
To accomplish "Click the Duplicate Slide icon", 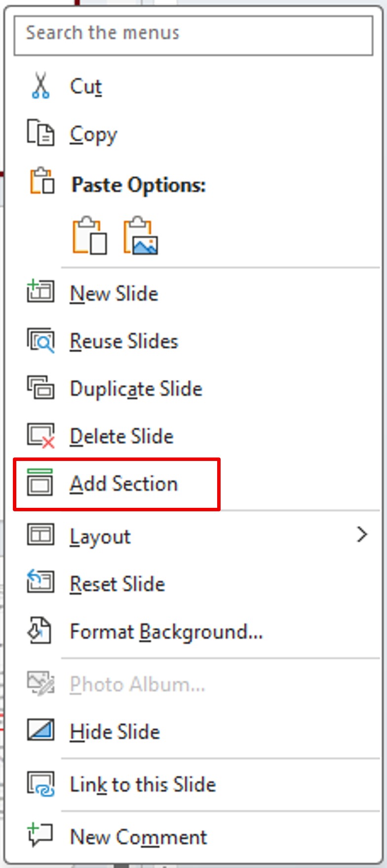I will pyautogui.click(x=40, y=388).
